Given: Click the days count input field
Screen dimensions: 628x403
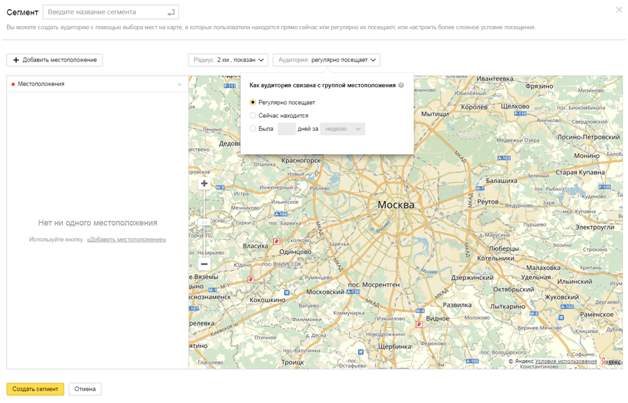Looking at the screenshot, I should tap(286, 129).
